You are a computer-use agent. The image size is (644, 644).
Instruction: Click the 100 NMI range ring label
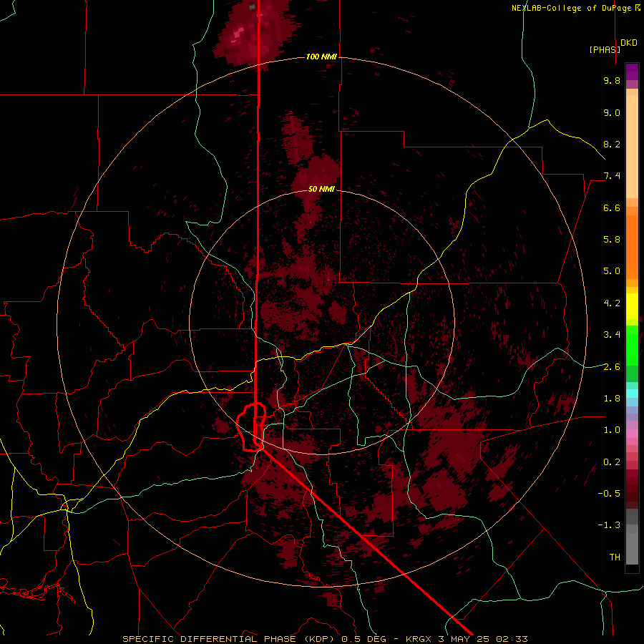point(321,57)
